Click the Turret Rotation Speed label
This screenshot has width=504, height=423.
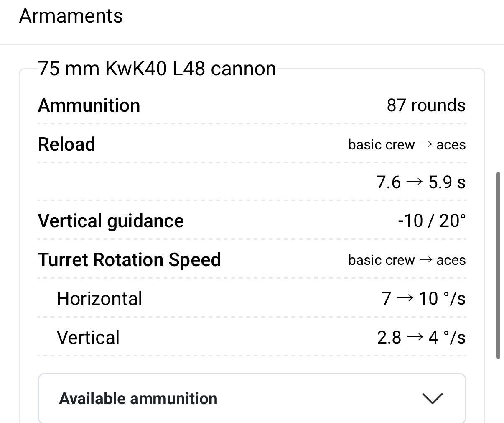coord(129,260)
